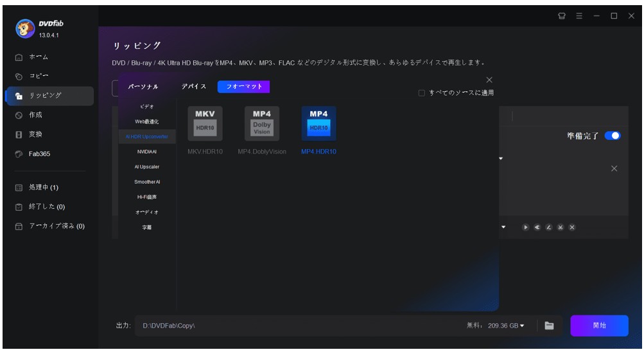The image size is (644, 352).
Task: Click the advanced settings wrench icon
Action: pos(537,227)
